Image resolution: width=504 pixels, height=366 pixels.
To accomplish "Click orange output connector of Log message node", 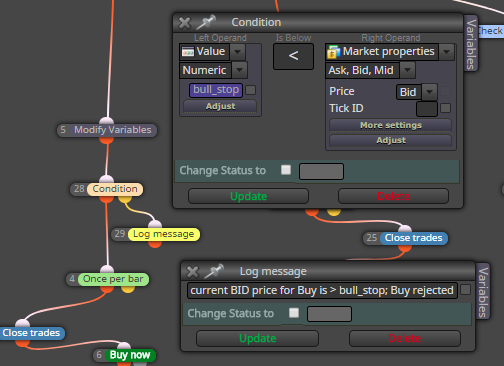I will tap(155, 244).
